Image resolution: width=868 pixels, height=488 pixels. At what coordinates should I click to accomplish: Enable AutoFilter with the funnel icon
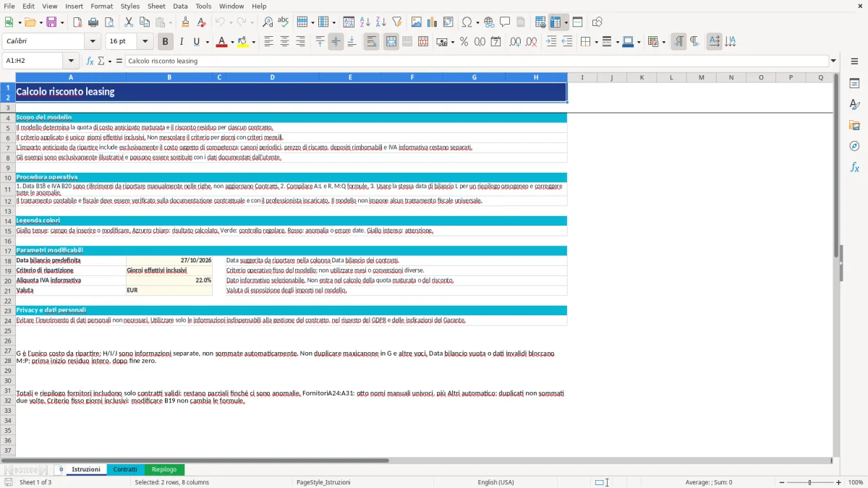(x=396, y=22)
